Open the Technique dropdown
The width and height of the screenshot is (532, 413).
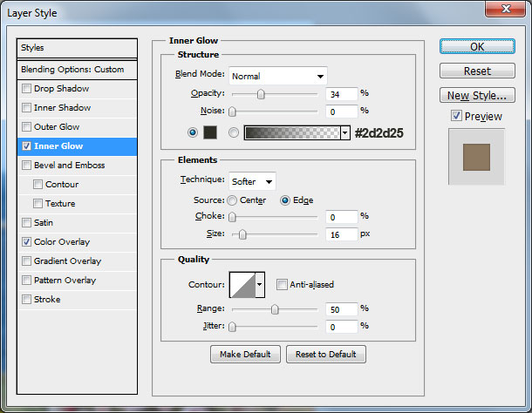[x=252, y=181]
